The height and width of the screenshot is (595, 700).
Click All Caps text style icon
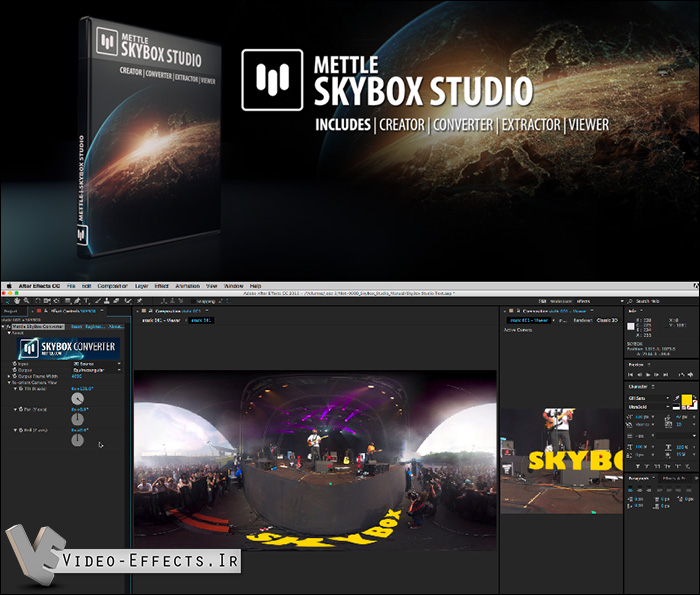pyautogui.click(x=657, y=466)
